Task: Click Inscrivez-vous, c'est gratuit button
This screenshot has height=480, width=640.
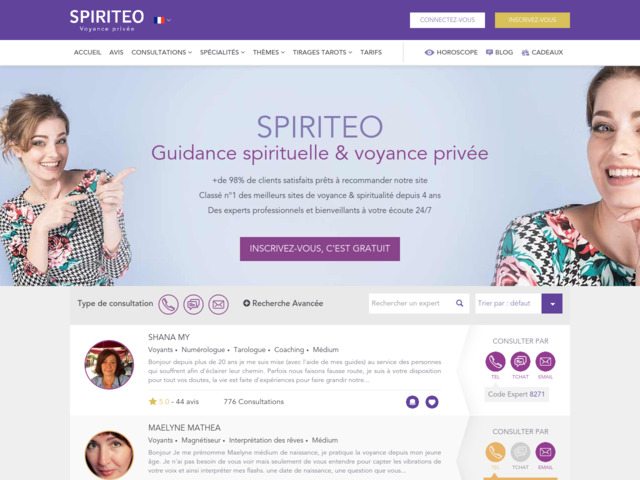Action: click(x=320, y=249)
